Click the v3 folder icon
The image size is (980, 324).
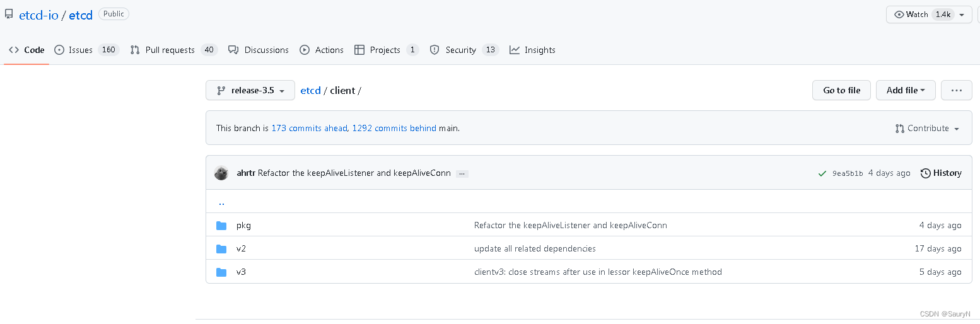[221, 272]
